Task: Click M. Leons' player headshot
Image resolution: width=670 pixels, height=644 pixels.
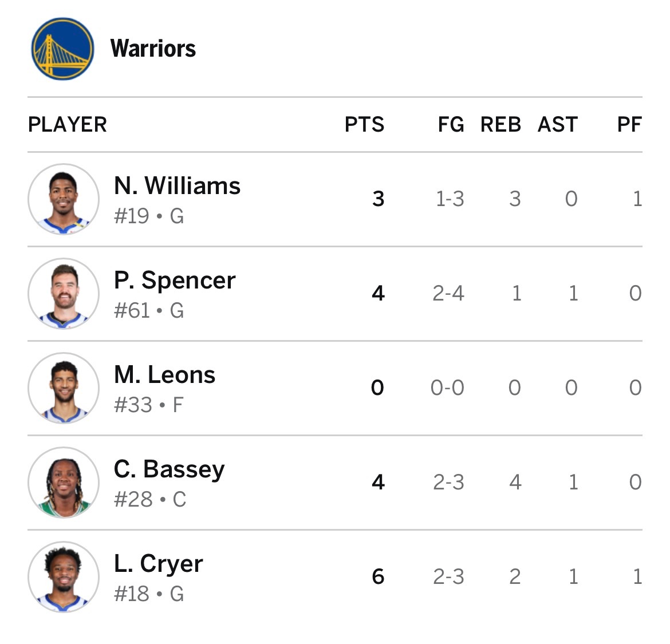Action: point(64,388)
